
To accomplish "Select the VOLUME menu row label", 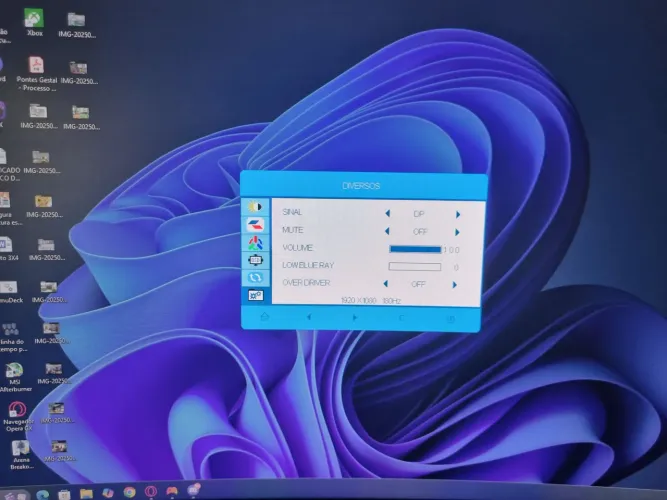I will tap(298, 248).
